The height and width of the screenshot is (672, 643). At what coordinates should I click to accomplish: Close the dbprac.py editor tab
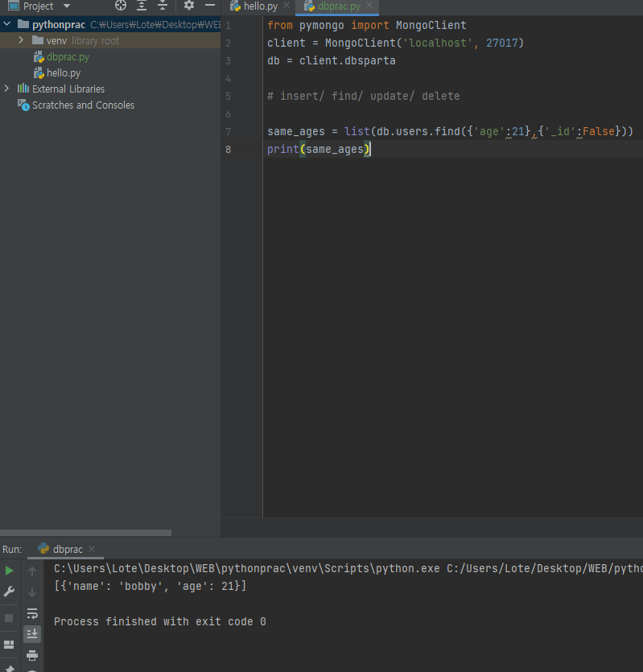[x=369, y=5]
